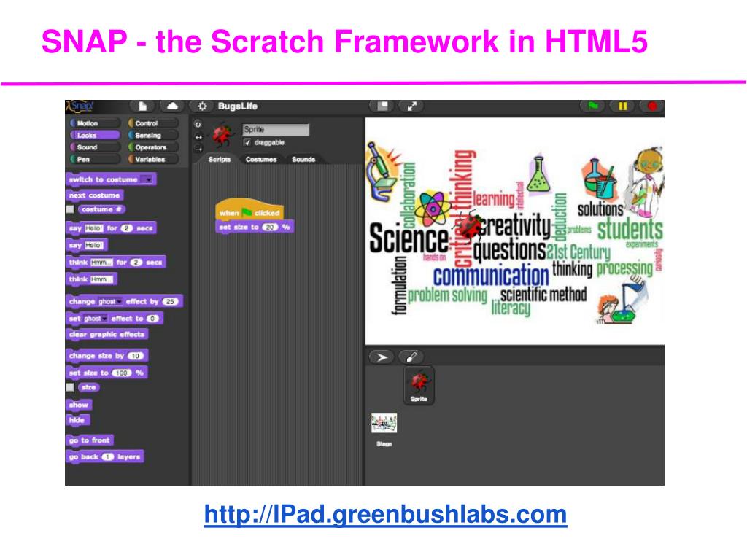The height and width of the screenshot is (560, 747).
Task: Toggle the normal stage size icon
Action: point(382,106)
